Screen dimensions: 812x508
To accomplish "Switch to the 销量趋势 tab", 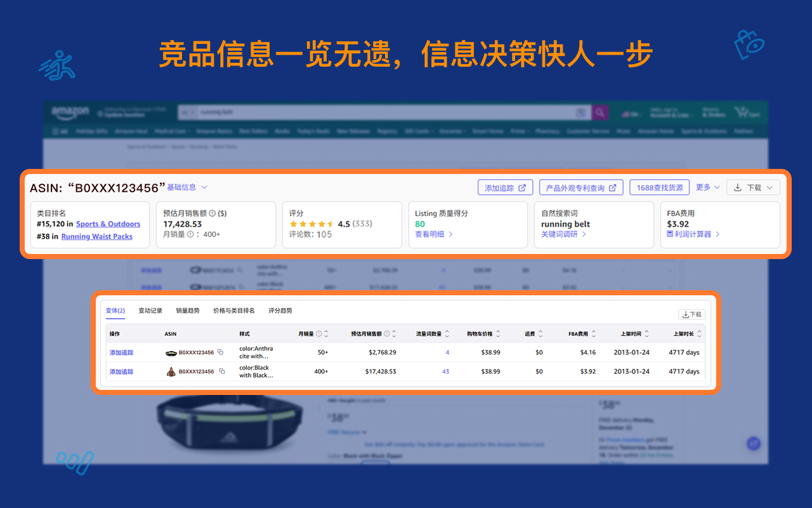I will click(x=189, y=311).
